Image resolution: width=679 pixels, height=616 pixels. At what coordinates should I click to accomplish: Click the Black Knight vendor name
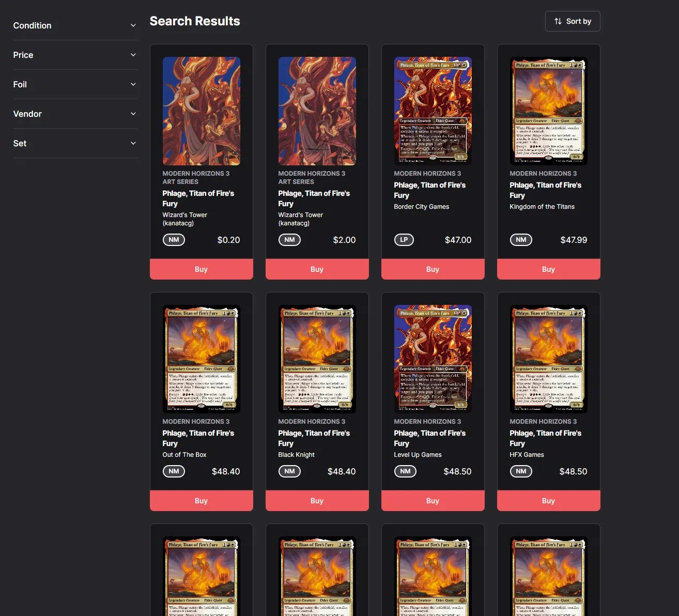tap(297, 455)
